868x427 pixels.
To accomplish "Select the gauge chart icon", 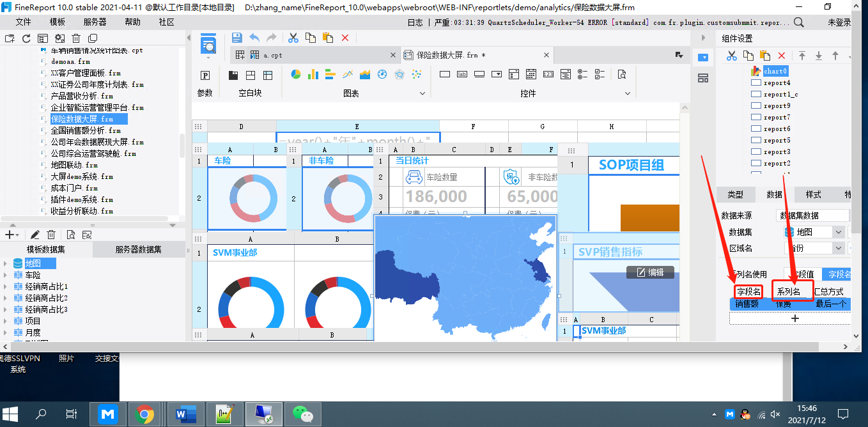I will [x=382, y=75].
